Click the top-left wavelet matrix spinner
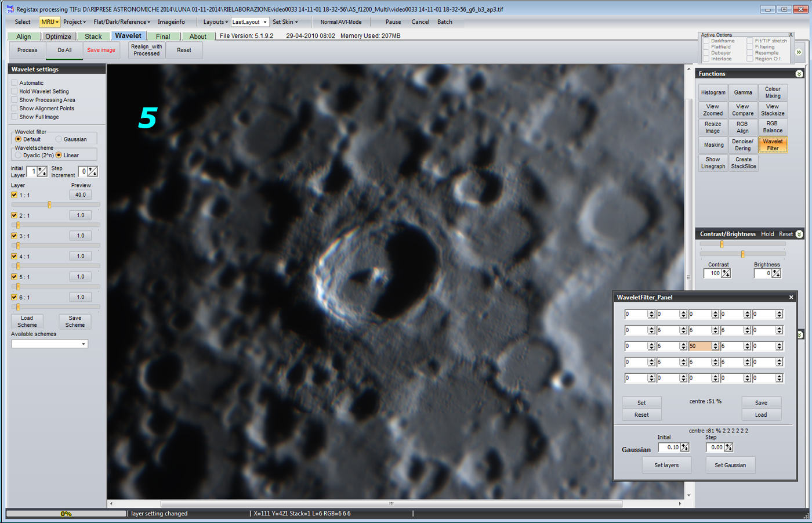Image resolution: width=812 pixels, height=523 pixels. coord(651,314)
